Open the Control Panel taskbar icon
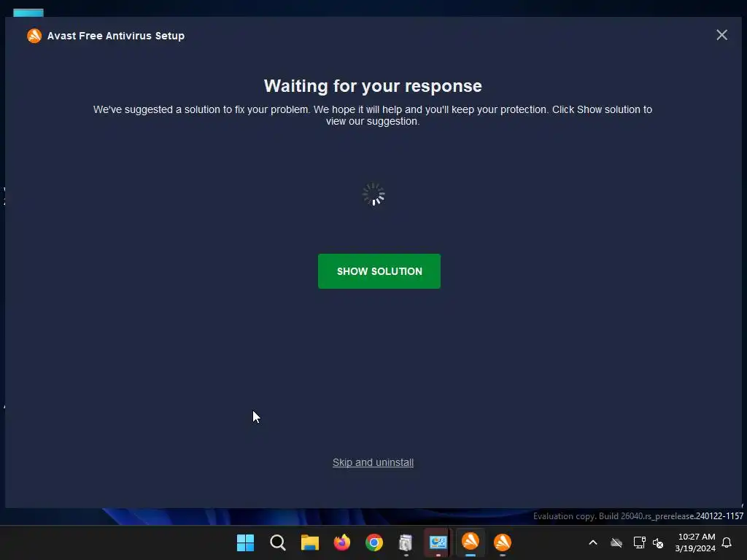This screenshot has height=560, width=747. pos(438,542)
